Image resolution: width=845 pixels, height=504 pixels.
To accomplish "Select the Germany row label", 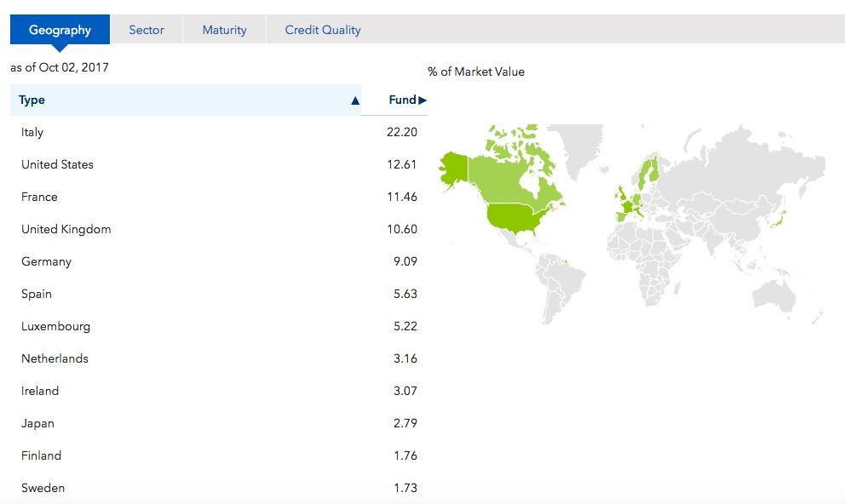I will point(46,261).
